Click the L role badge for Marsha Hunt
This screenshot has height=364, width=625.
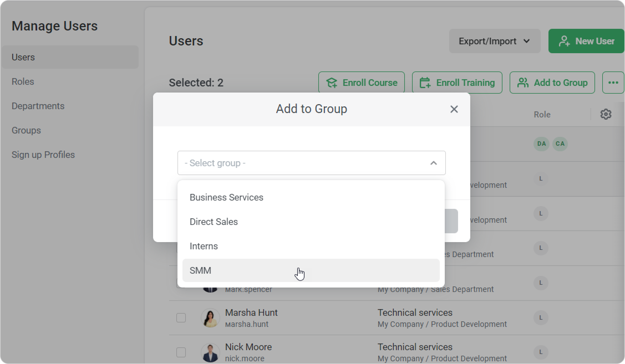(541, 318)
